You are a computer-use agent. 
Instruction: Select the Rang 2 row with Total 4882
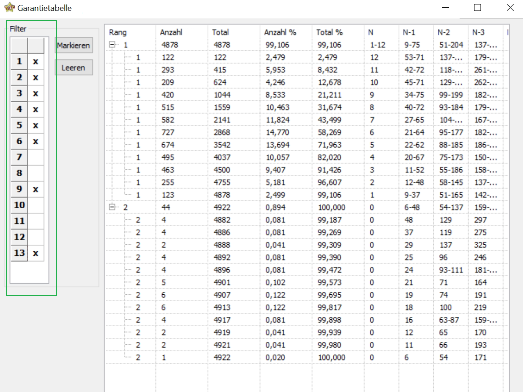307,220
